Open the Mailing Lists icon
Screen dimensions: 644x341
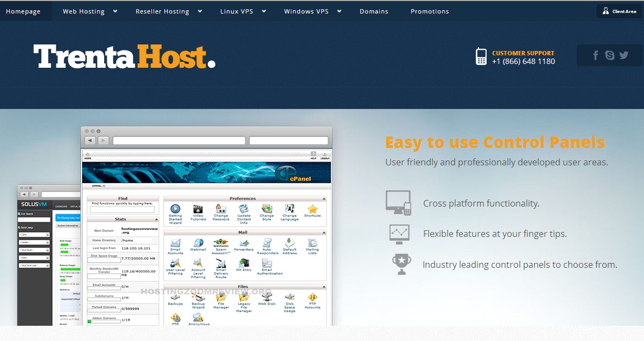click(313, 243)
